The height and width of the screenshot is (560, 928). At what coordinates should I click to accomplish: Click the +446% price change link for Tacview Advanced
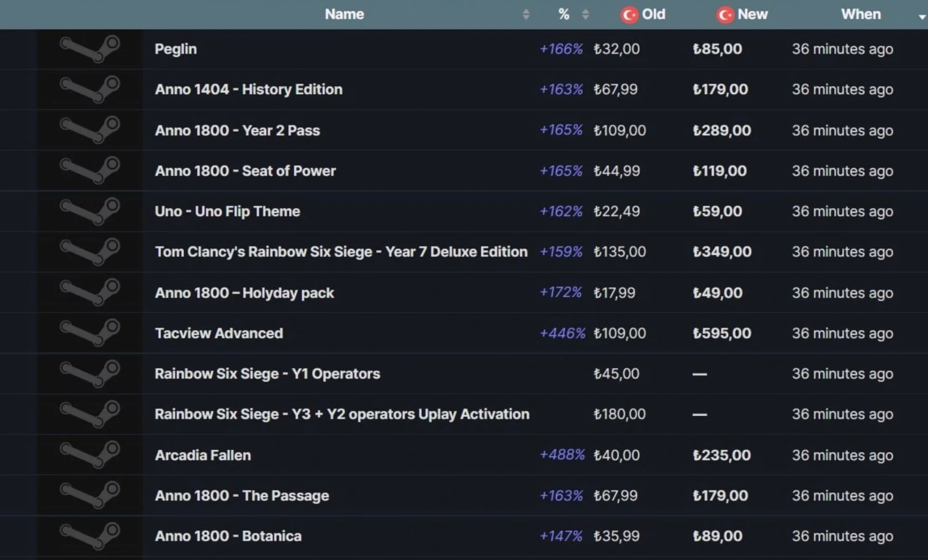pos(559,332)
